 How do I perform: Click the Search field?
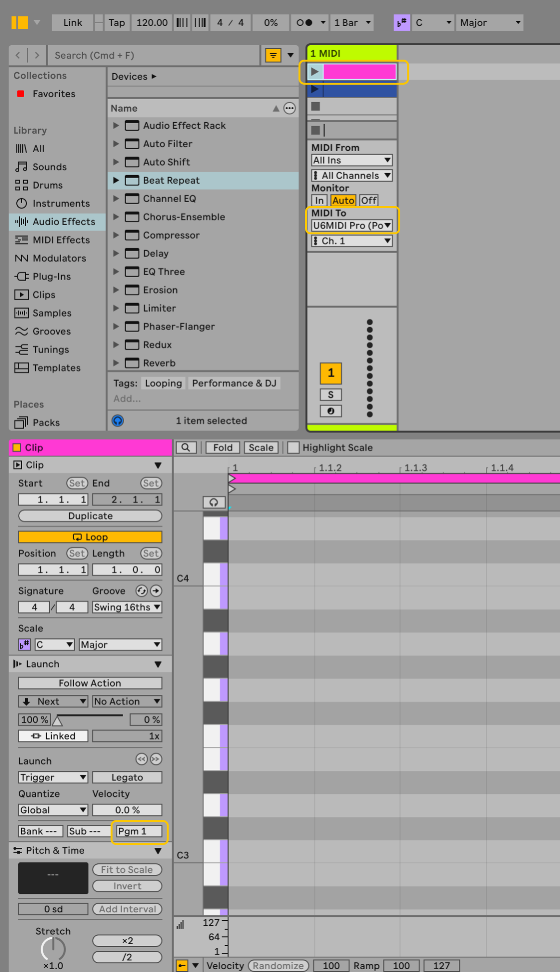tap(154, 55)
